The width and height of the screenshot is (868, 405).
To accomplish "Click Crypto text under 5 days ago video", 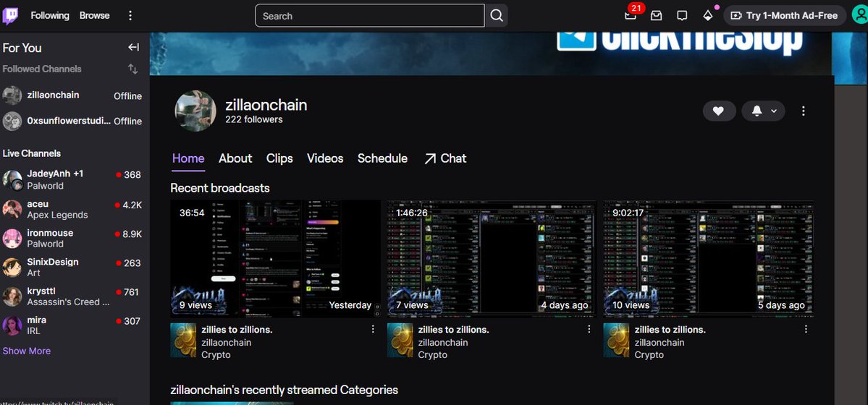I will click(649, 354).
